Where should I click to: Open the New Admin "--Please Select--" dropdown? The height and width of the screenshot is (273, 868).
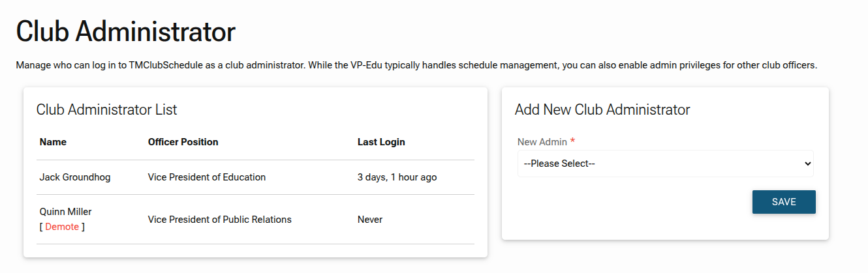click(664, 164)
